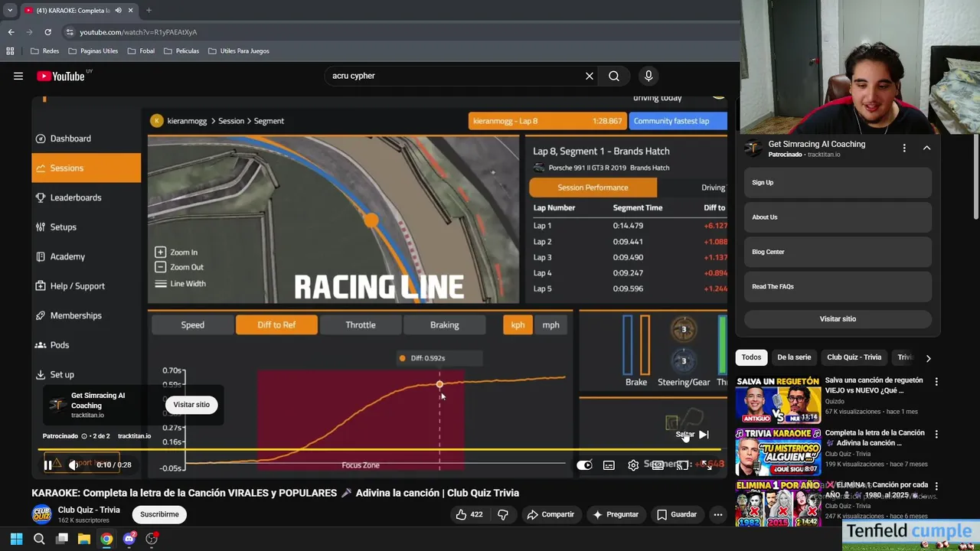
Task: Open the Blog Center ad link
Action: (x=838, y=252)
